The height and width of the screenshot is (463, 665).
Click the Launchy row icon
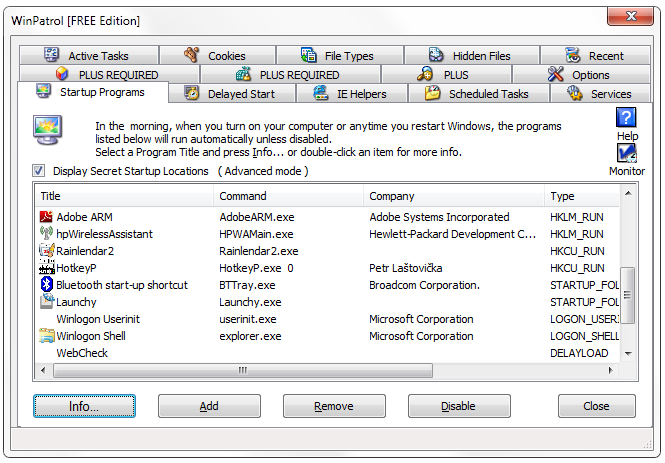click(46, 301)
